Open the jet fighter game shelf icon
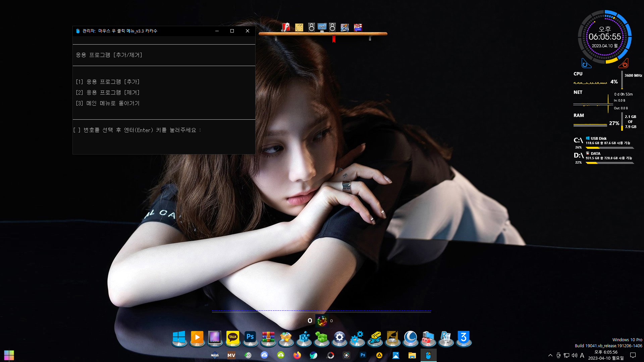Screen dimensions: 644x362 click(345, 27)
